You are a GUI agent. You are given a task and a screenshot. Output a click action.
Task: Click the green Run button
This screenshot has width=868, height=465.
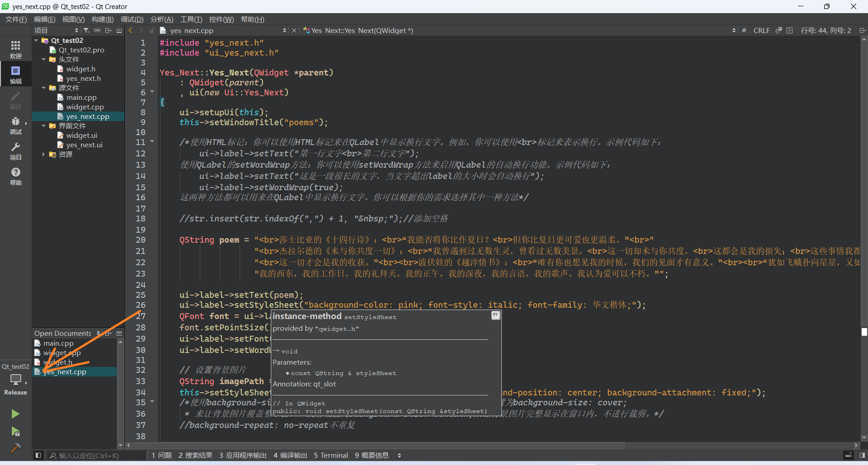coord(15,414)
